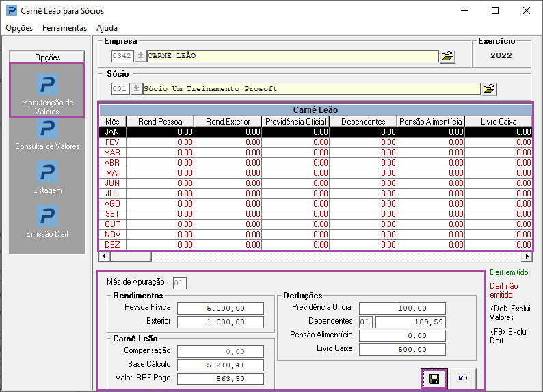Minimize the Carnê Leão para Sócios window
The image size is (543, 392).
(x=464, y=10)
